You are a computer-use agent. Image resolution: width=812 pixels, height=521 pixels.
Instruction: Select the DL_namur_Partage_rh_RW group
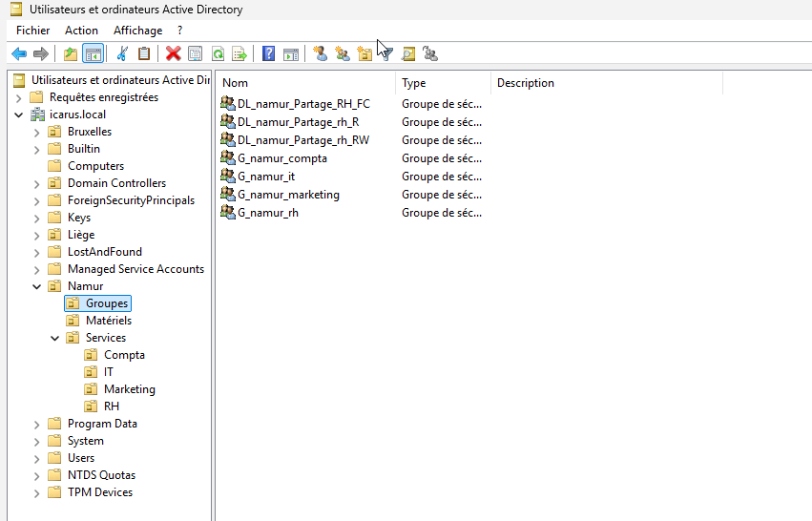point(303,140)
